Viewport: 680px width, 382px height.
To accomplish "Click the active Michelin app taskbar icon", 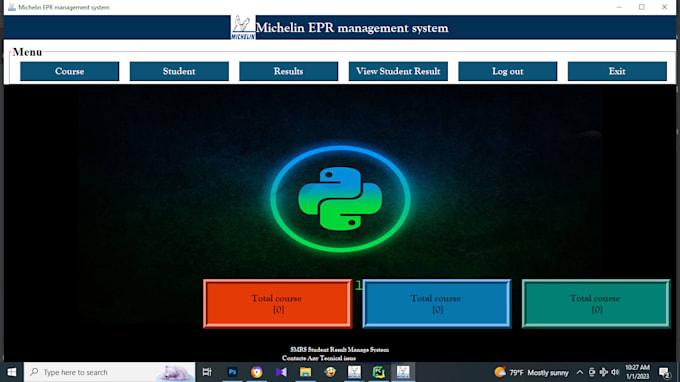I will click(x=403, y=372).
